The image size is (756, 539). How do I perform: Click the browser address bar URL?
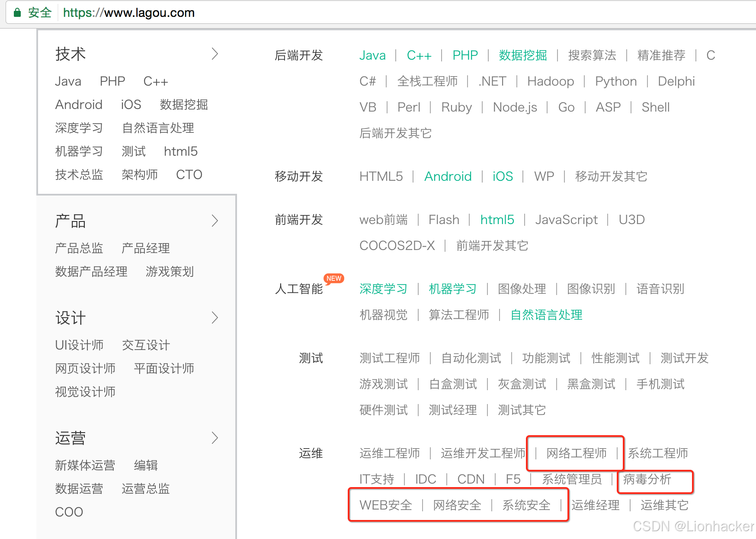(128, 12)
